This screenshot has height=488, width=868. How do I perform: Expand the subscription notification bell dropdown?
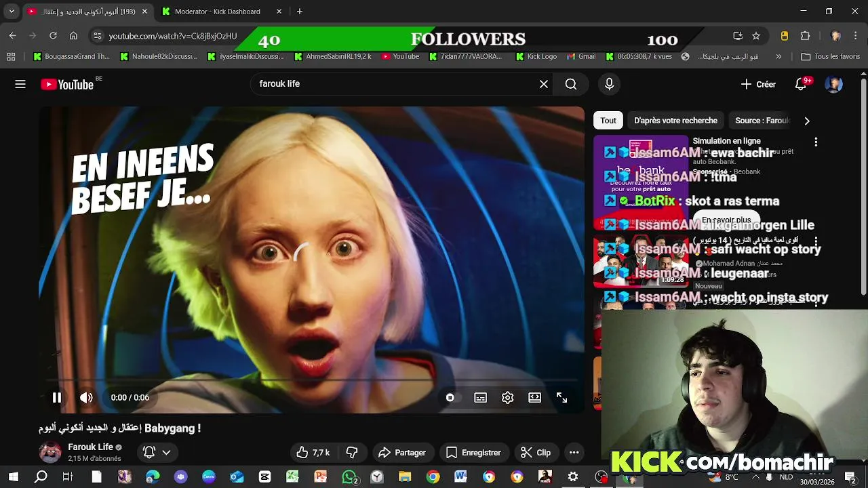[157, 452]
